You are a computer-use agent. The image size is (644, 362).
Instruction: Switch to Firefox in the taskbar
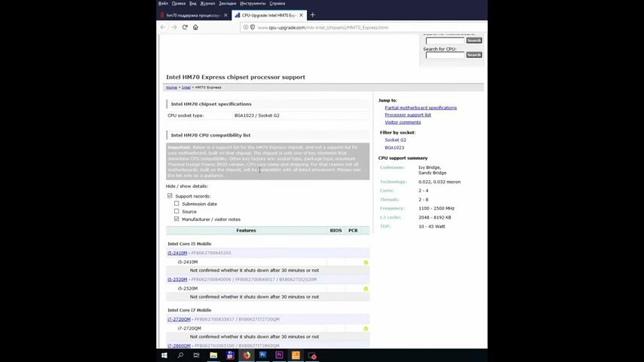click(247, 355)
